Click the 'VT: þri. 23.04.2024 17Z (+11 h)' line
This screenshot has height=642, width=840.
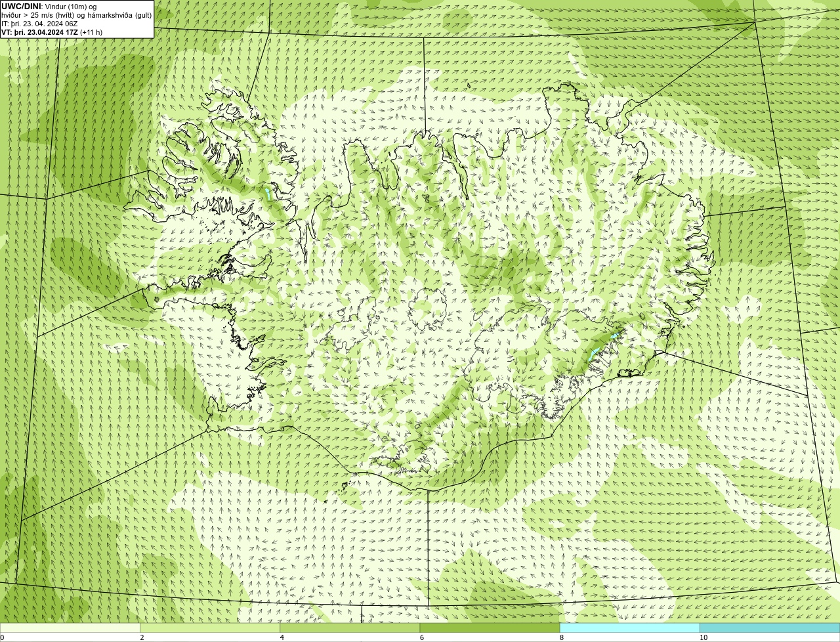[52, 32]
